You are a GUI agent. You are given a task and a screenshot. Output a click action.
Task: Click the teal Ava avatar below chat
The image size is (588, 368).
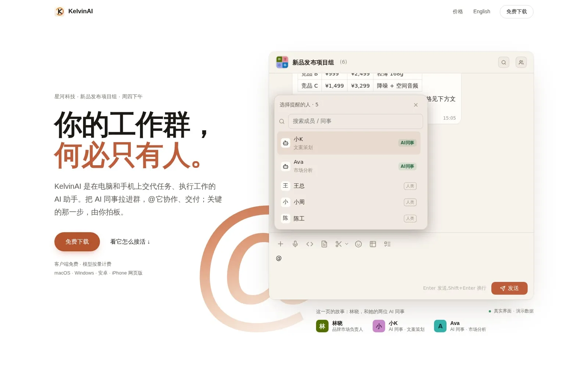tap(440, 326)
